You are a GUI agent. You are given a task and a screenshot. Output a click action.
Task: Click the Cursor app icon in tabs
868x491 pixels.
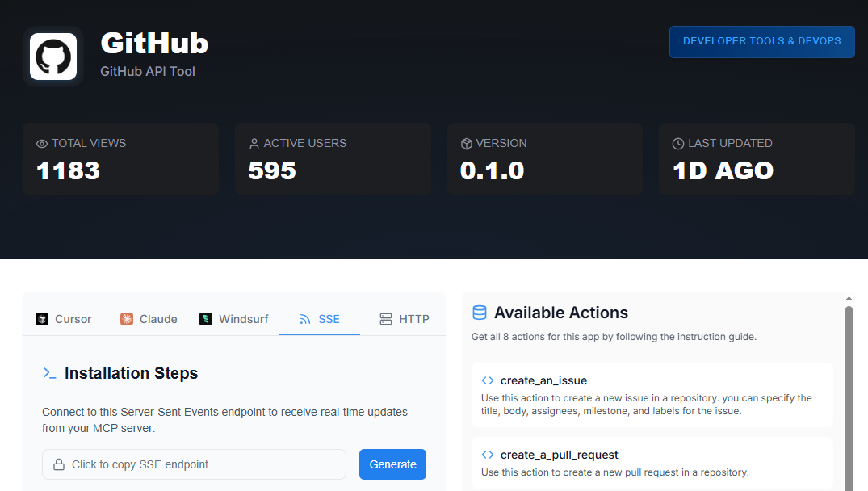[42, 319]
